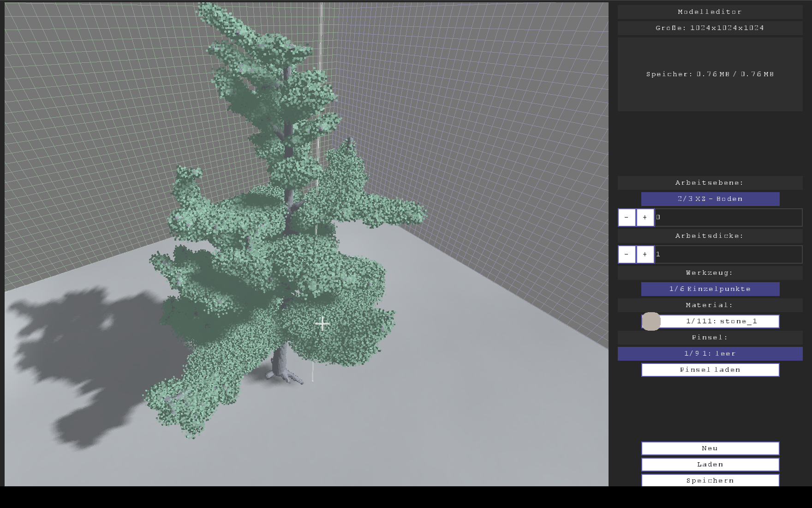Cycle the Pinsel selector showing leer

pyautogui.click(x=710, y=354)
